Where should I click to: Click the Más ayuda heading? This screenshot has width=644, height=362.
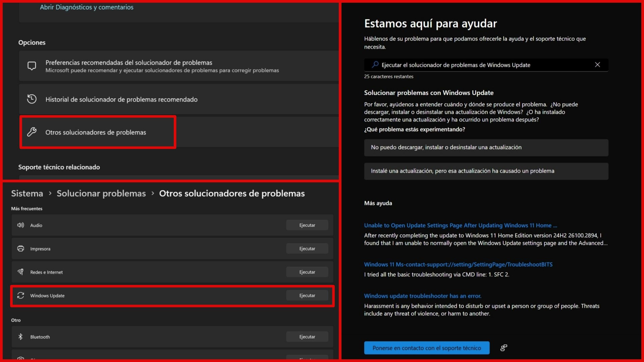click(x=378, y=203)
